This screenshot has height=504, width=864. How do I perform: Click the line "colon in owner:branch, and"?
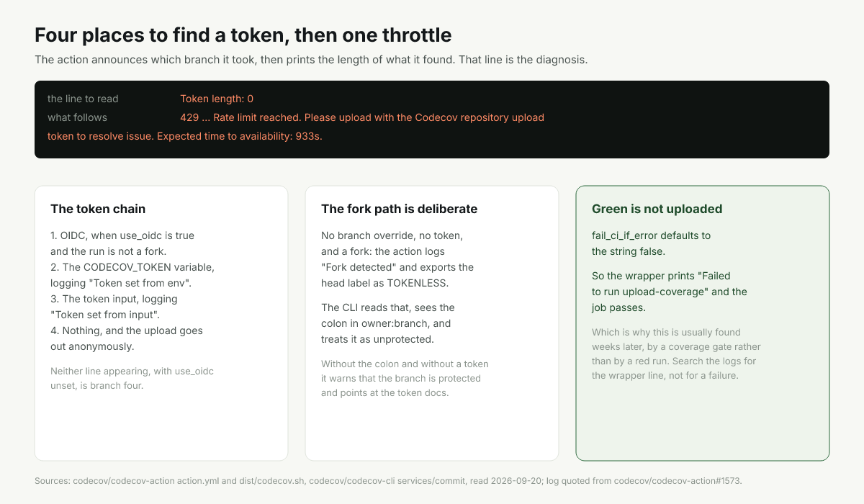(x=386, y=323)
